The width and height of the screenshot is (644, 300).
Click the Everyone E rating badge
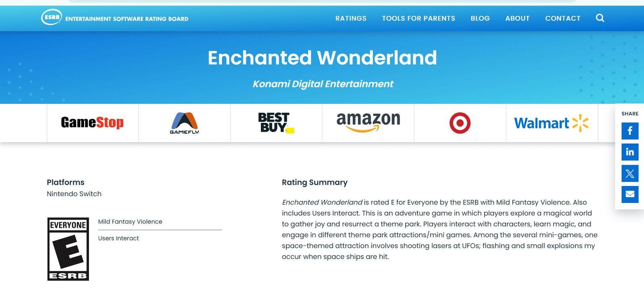68,249
